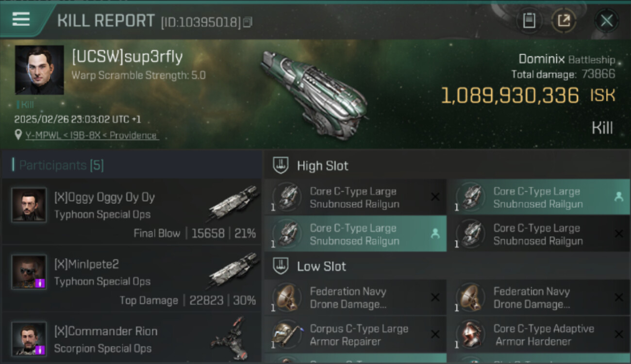Open the Y-MPWL location link
The width and height of the screenshot is (631, 364).
pyautogui.click(x=92, y=135)
